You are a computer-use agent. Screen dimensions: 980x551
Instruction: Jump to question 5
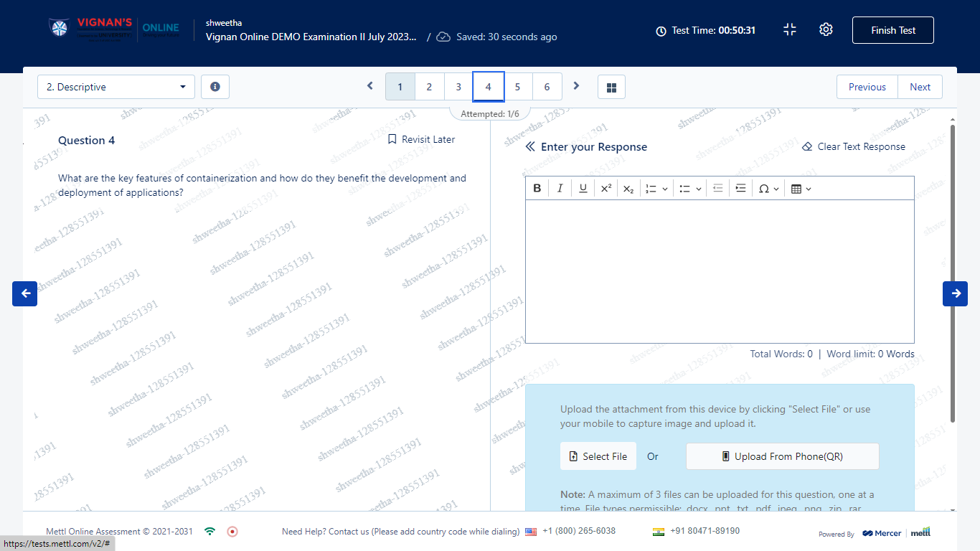[518, 87]
